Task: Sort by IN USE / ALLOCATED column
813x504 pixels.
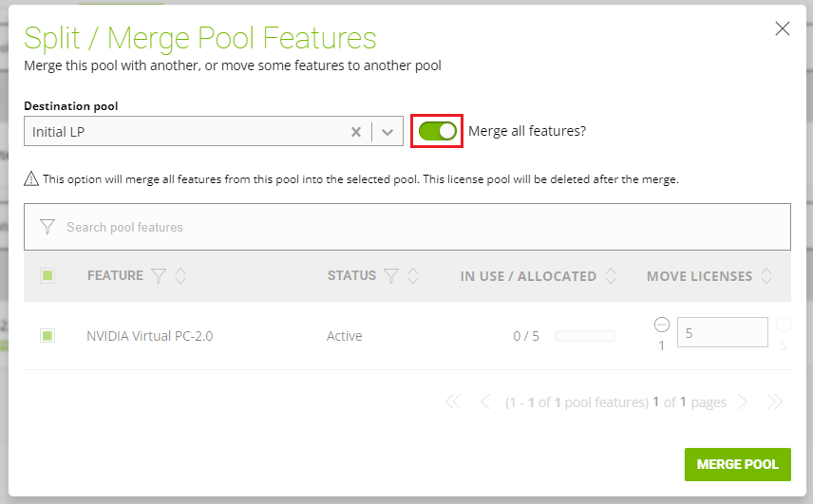Action: [x=611, y=276]
